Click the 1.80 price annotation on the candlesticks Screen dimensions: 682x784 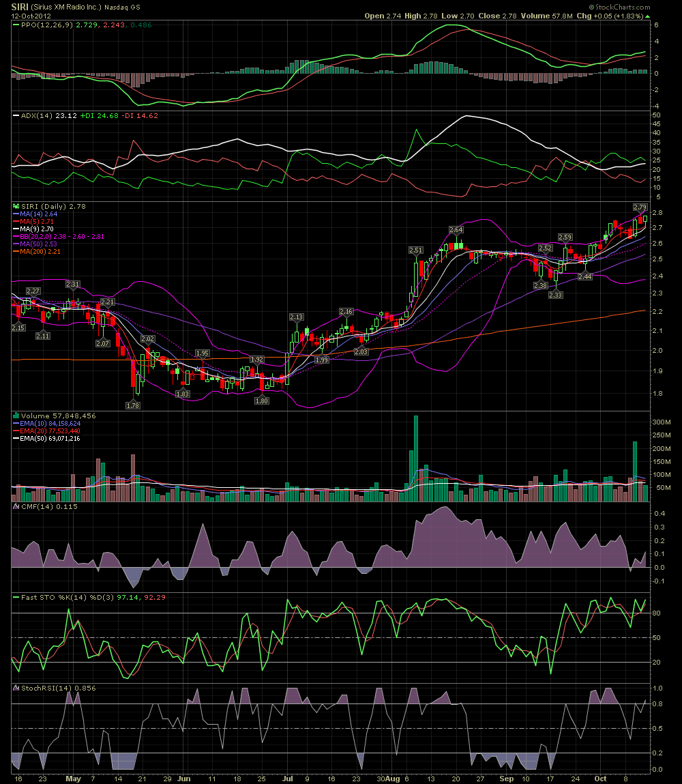tap(262, 401)
